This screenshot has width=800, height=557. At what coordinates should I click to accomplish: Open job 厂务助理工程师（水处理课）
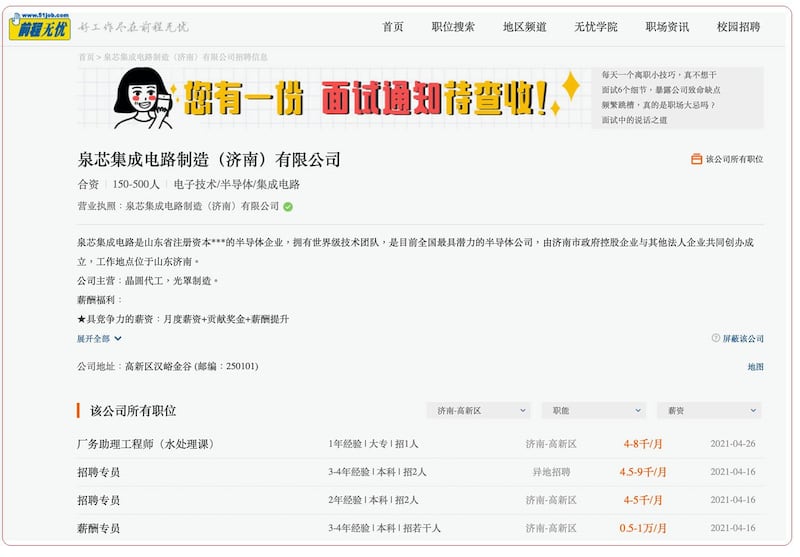pyautogui.click(x=145, y=444)
